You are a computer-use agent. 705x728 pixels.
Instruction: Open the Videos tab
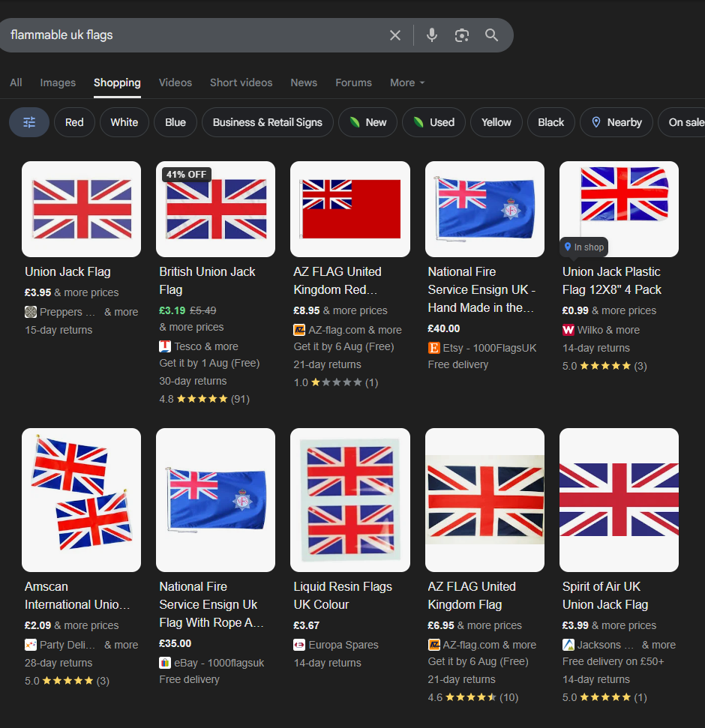pyautogui.click(x=175, y=82)
